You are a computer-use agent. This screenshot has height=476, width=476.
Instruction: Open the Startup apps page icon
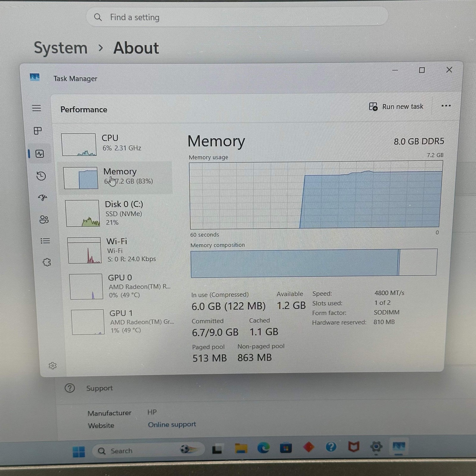tap(43, 198)
